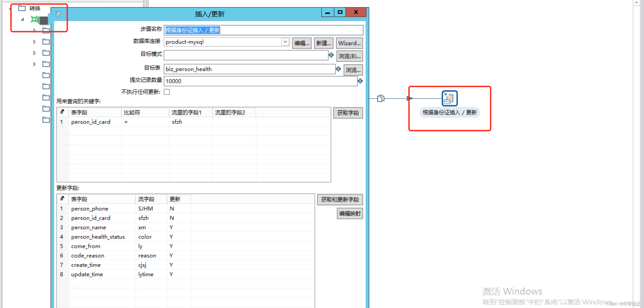Viewport: 644px width, 308px height.
Task: Click the SJHM stream field cell
Action: pyautogui.click(x=151, y=209)
